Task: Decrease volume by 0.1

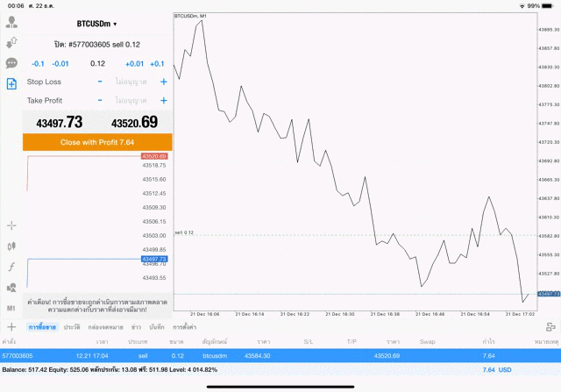Action: tap(38, 64)
